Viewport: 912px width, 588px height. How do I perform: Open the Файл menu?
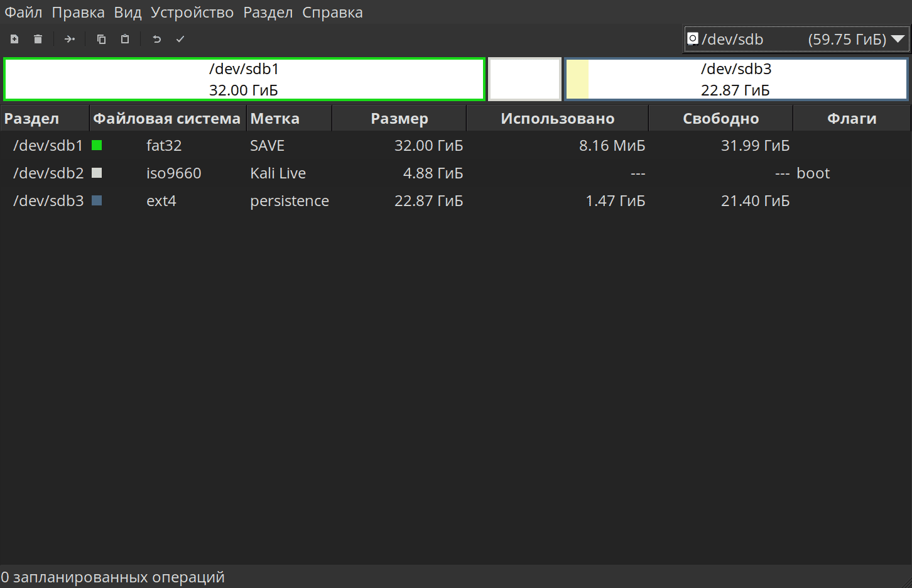click(x=23, y=13)
